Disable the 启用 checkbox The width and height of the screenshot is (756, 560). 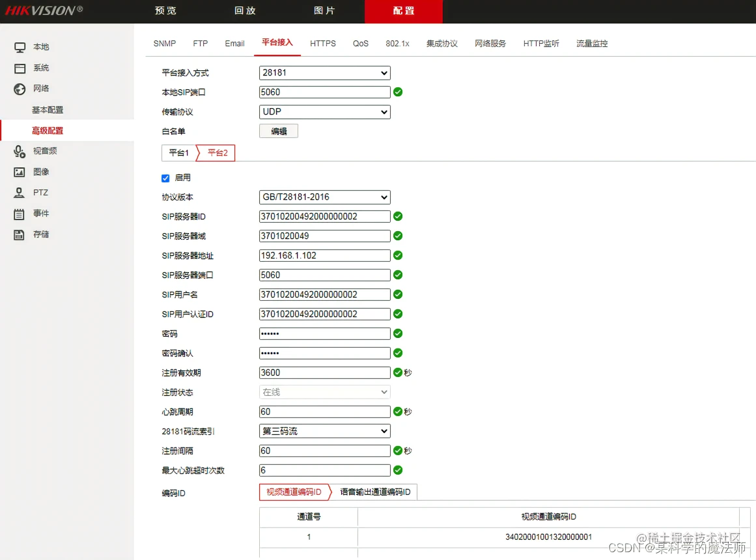point(165,178)
